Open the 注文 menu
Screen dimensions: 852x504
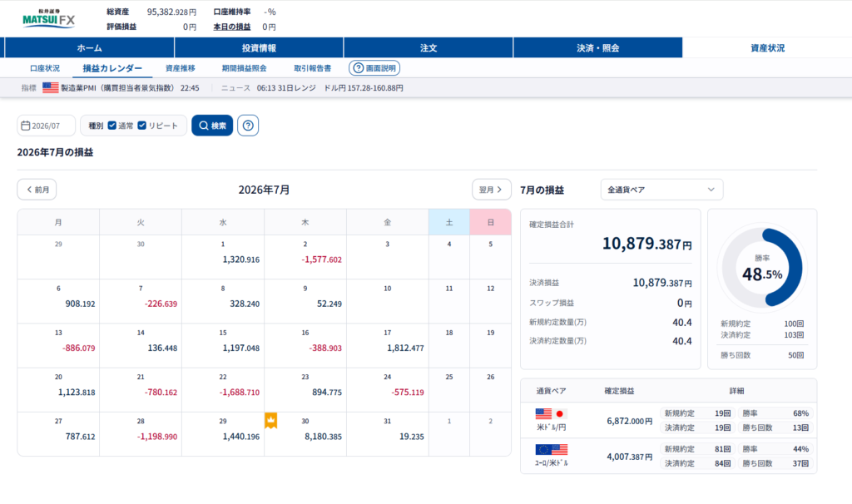coord(428,47)
